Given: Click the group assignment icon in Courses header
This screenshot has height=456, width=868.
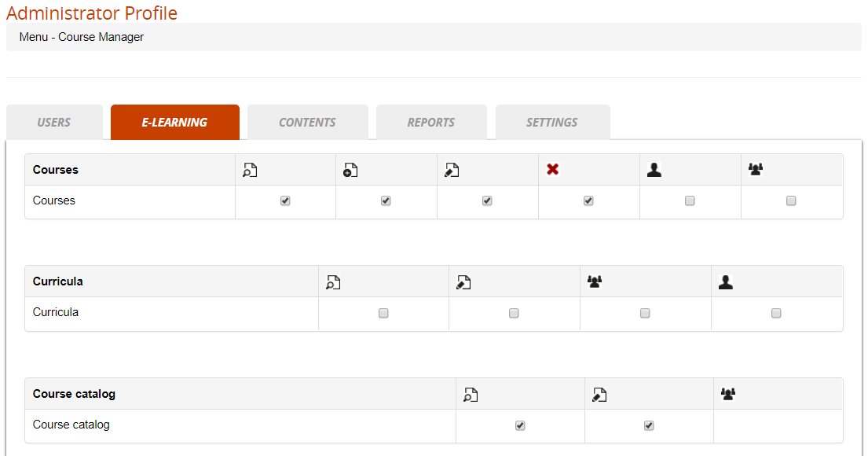Looking at the screenshot, I should point(755,169).
